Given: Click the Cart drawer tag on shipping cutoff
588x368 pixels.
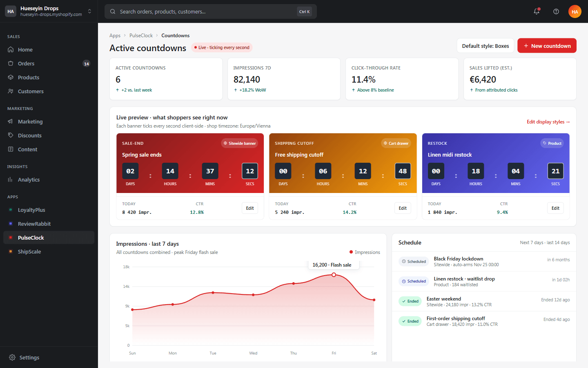Looking at the screenshot, I should coord(396,143).
